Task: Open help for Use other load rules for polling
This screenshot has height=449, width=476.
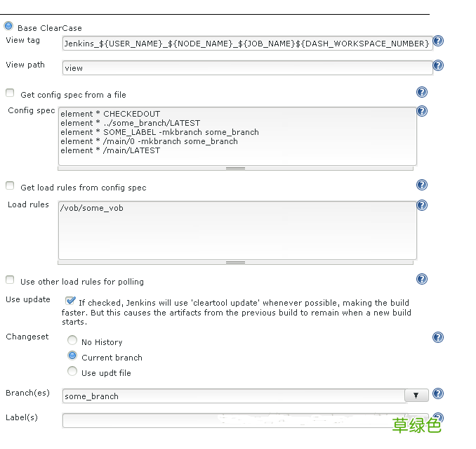Action: point(422,279)
